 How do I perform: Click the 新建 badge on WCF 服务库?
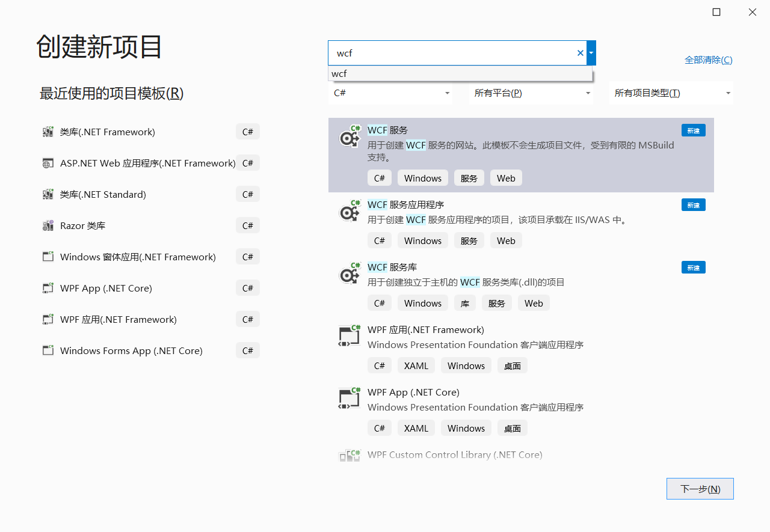click(694, 268)
